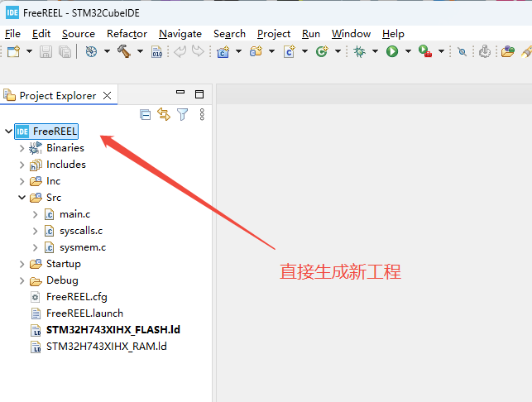Open the Project Explorer view menu dots
This screenshot has height=402, width=532.
click(202, 115)
